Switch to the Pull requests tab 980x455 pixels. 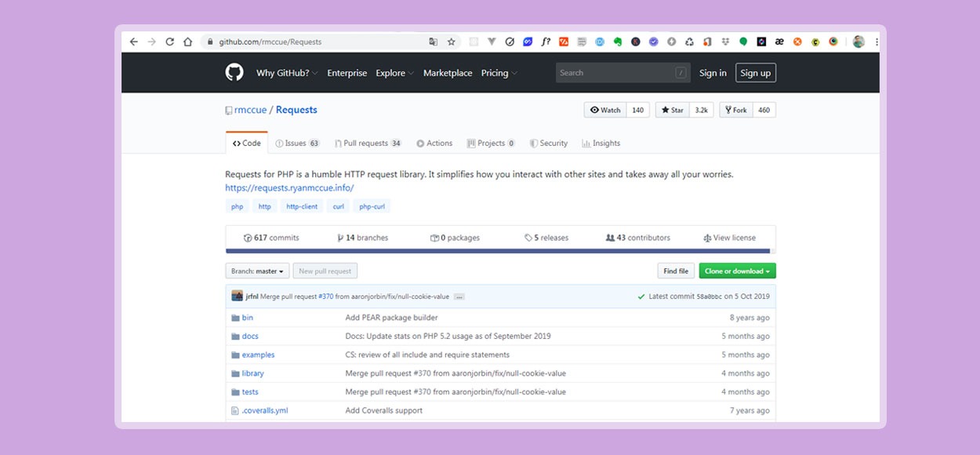pos(368,143)
